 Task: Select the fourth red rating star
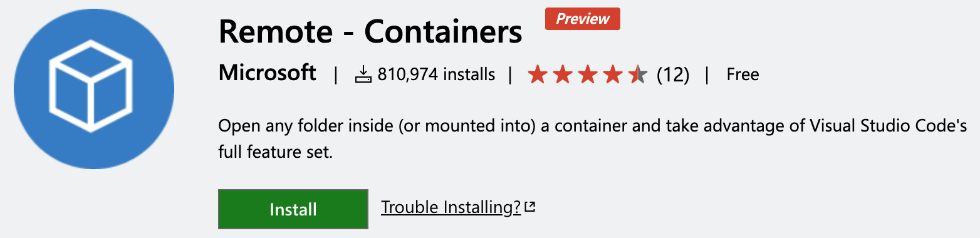(x=612, y=75)
